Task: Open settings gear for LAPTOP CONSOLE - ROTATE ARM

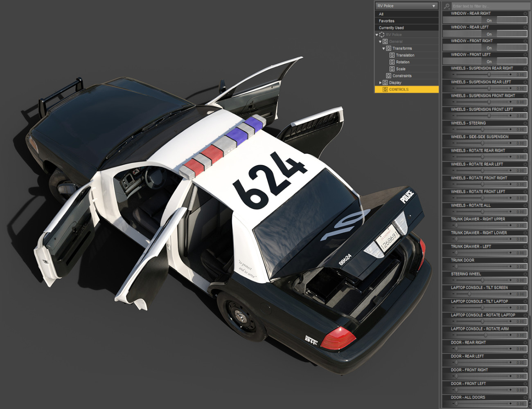Action: click(525, 329)
